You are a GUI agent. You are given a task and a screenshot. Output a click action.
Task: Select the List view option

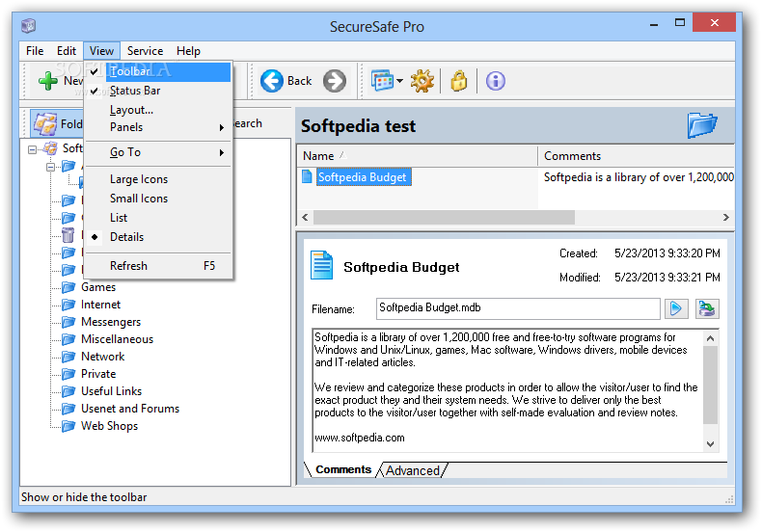coord(158,218)
